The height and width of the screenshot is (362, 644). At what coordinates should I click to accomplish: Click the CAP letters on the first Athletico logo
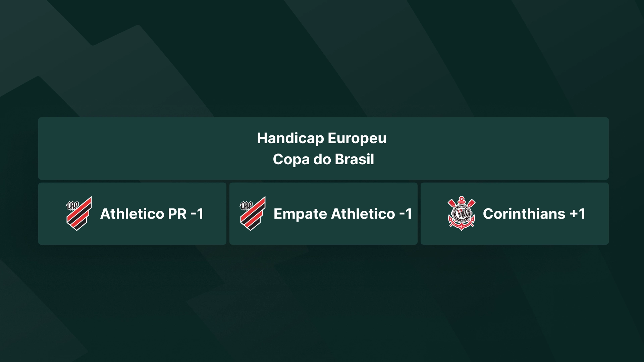coord(72,205)
